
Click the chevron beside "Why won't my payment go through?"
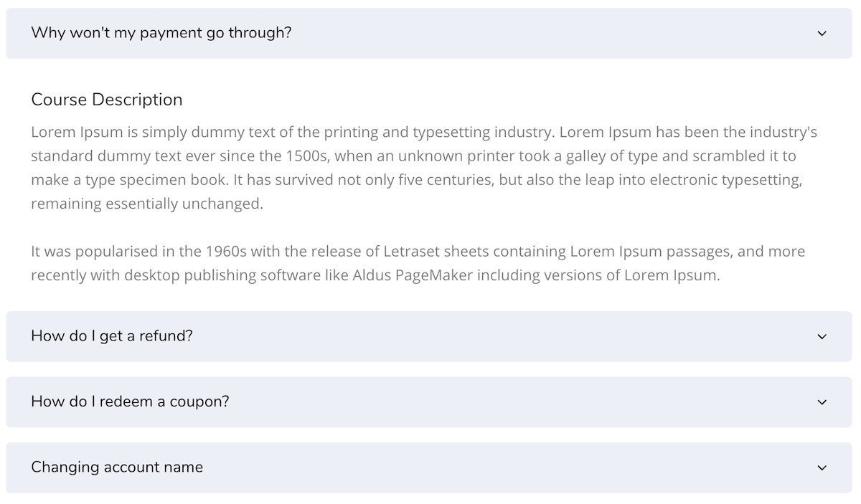(x=822, y=34)
